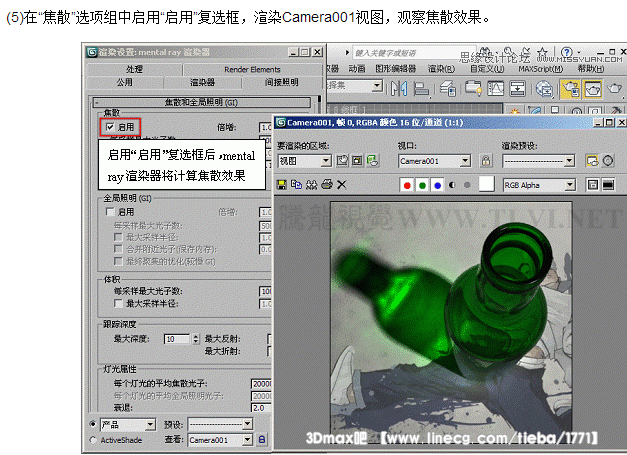Open the MAXScript(M) menu

point(541,69)
